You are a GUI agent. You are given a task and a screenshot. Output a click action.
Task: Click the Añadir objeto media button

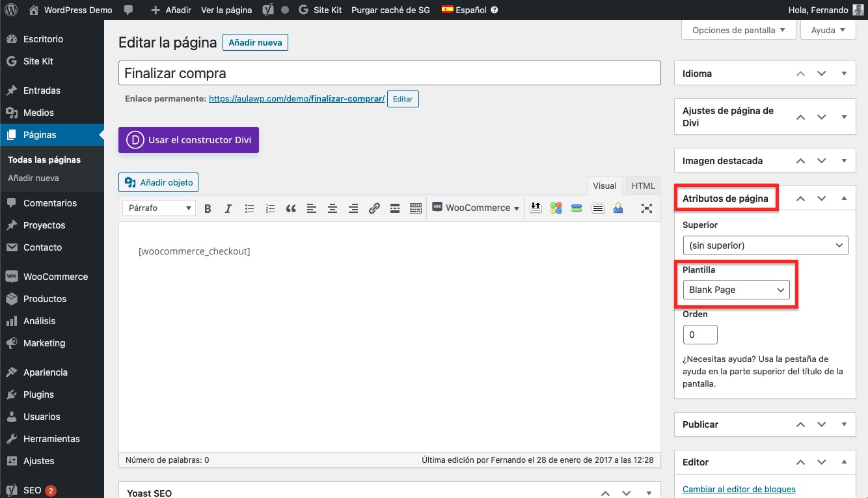(x=158, y=182)
